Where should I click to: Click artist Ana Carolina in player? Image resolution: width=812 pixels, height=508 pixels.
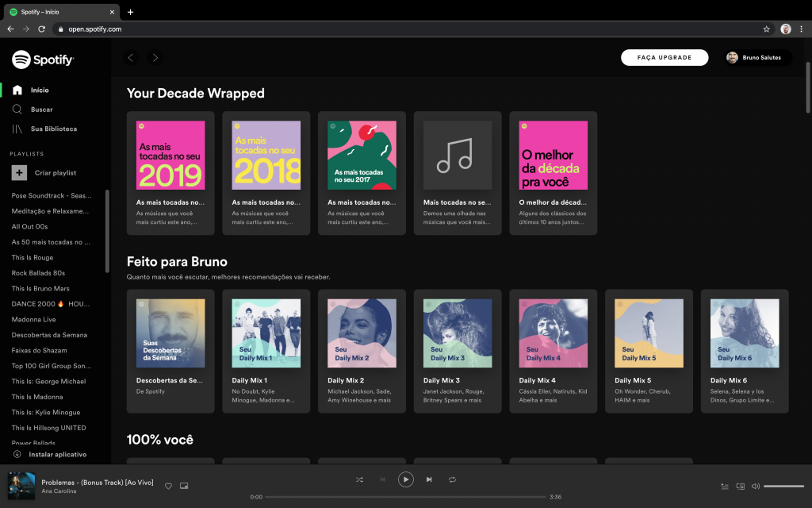point(59,491)
